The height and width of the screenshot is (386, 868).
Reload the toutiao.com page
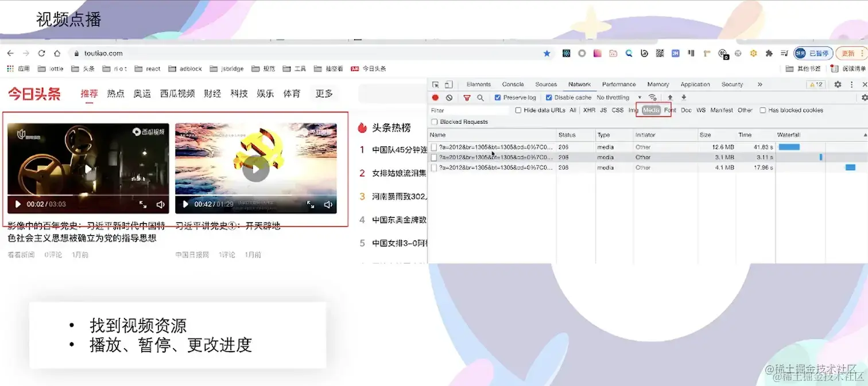point(41,53)
